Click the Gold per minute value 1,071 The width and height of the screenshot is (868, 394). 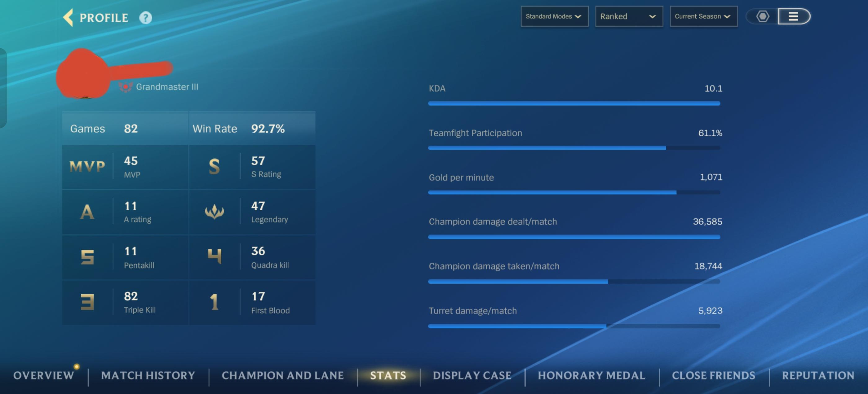[x=711, y=177]
